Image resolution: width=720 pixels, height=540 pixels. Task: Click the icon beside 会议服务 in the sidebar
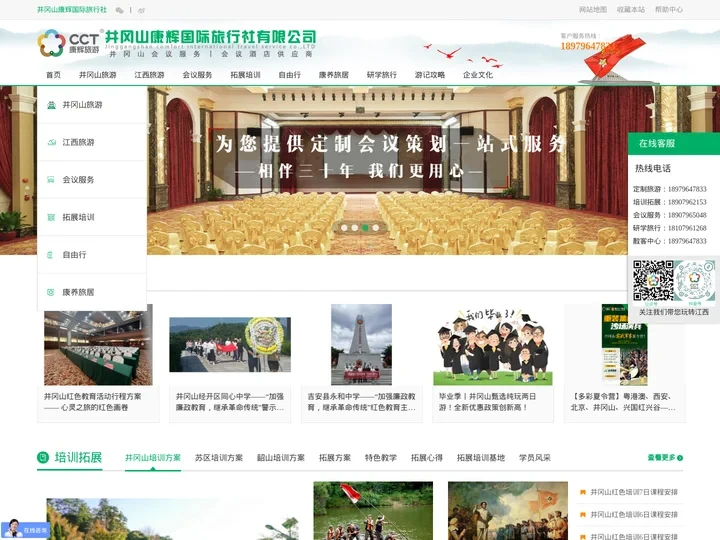click(x=51, y=180)
